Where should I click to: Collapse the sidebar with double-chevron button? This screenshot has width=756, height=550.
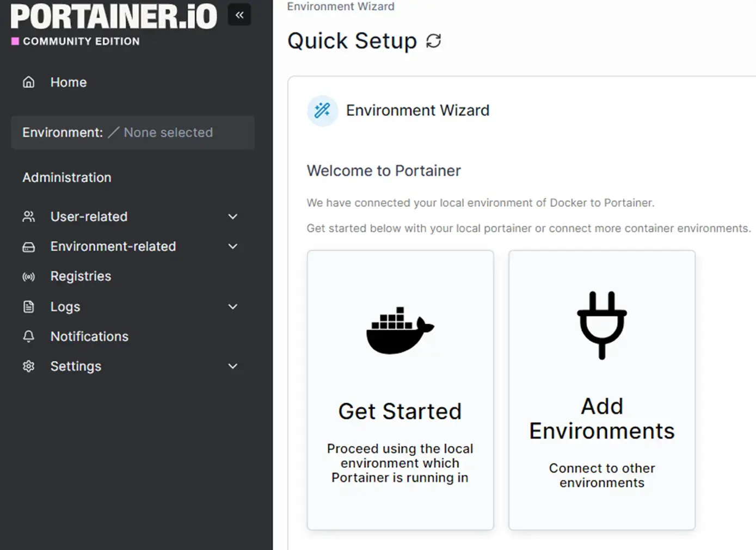[239, 15]
